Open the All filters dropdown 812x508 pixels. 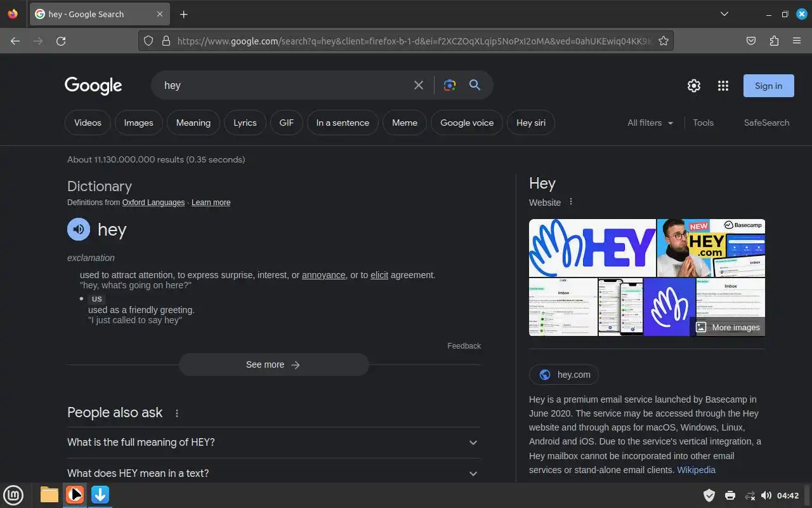tap(650, 123)
